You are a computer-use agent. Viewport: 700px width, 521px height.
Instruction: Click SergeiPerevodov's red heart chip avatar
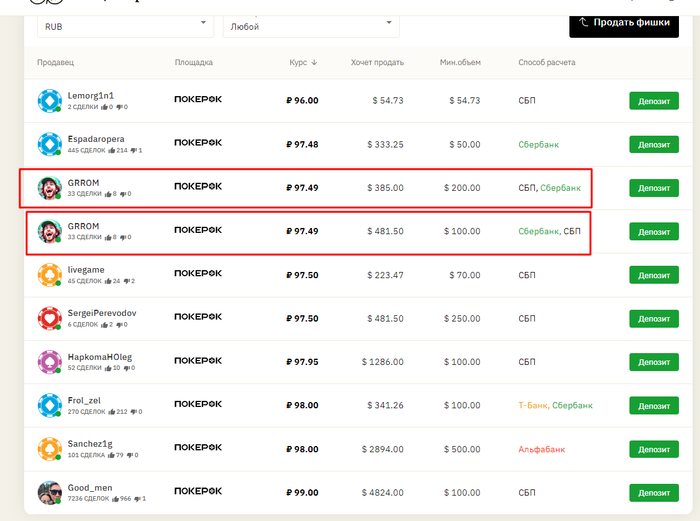(x=49, y=318)
